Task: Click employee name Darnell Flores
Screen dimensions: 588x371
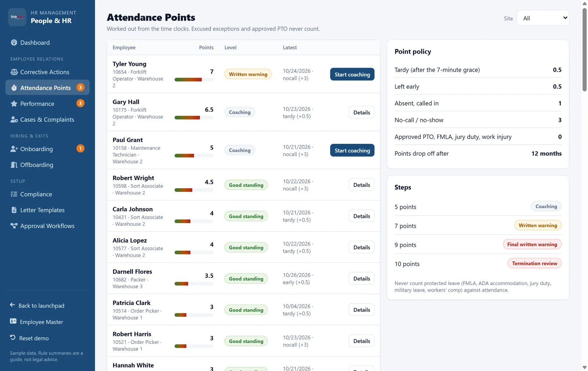Action: 132,272
